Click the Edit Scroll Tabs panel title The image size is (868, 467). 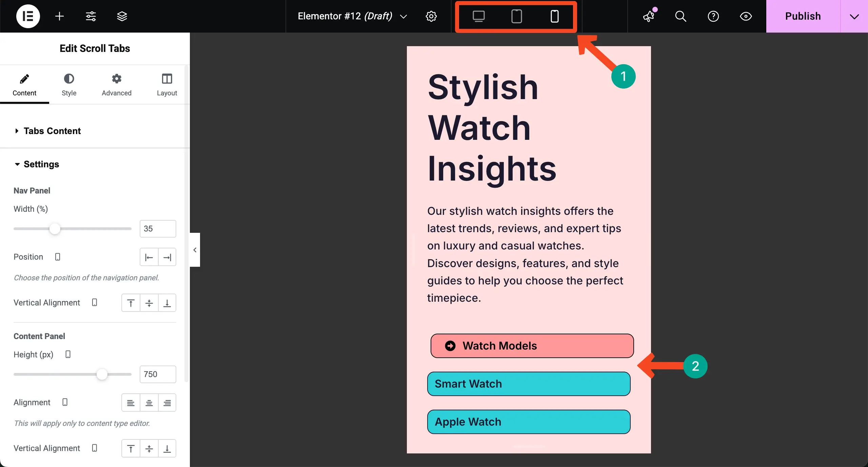point(95,49)
